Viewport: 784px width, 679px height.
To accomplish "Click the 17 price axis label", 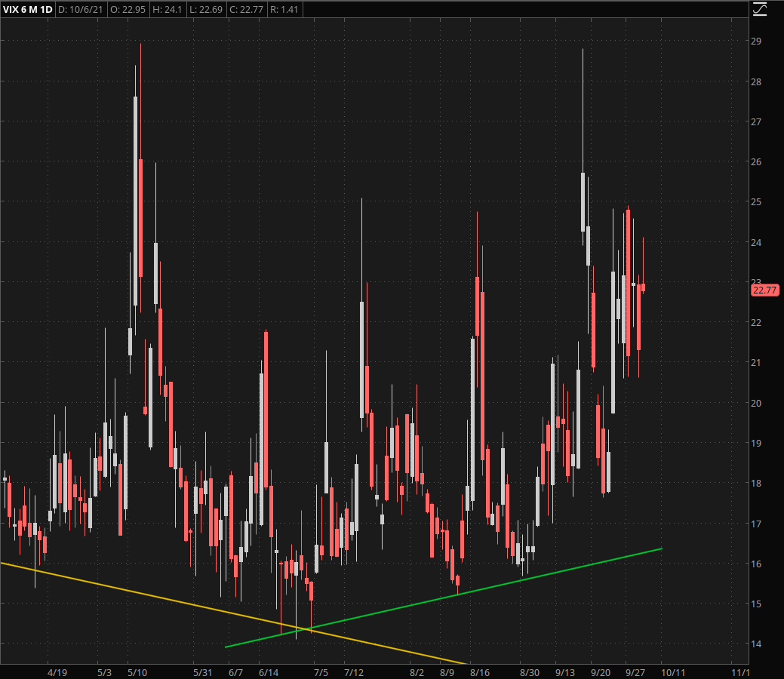I will (756, 524).
